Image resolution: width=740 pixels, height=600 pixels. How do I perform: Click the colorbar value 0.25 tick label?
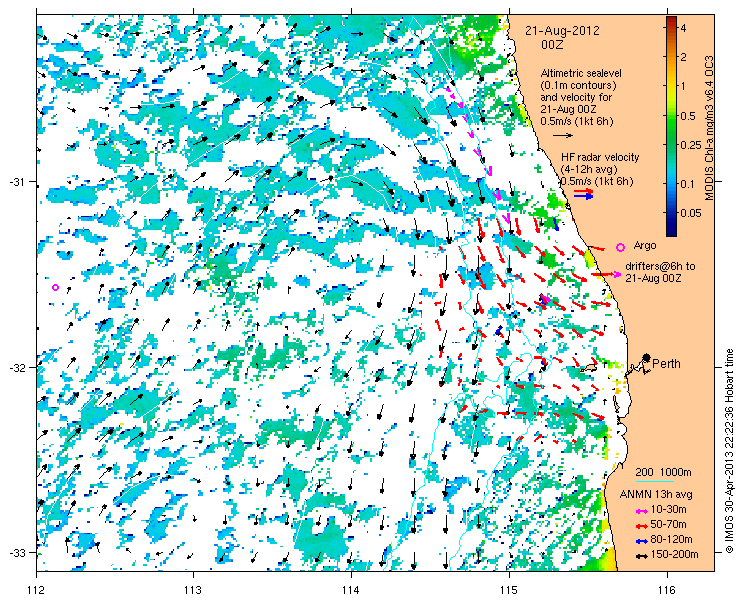[690, 144]
